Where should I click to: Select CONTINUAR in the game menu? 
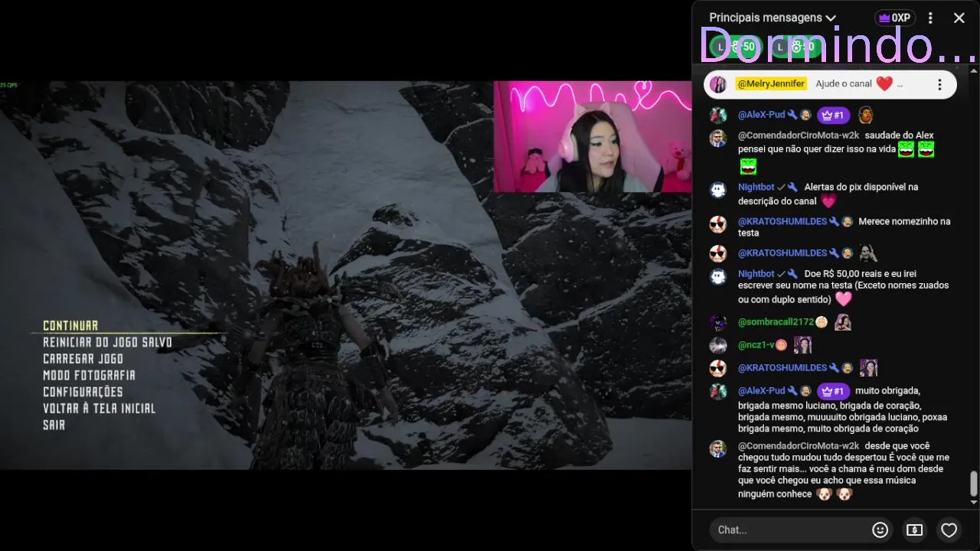(x=70, y=326)
